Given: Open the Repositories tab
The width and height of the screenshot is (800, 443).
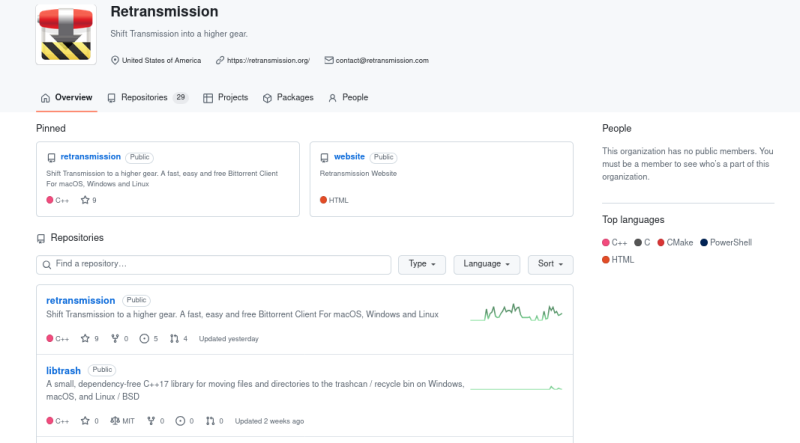Looking at the screenshot, I should (x=147, y=97).
